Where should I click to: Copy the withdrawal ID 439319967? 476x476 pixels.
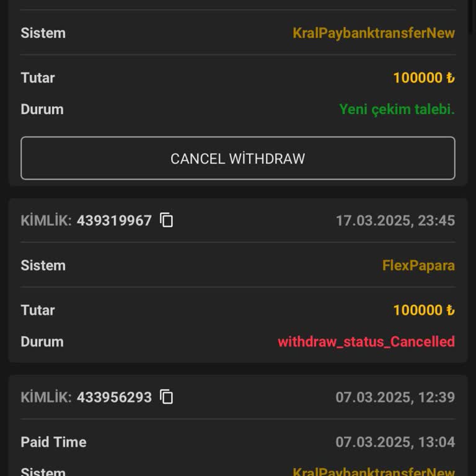coord(167,220)
